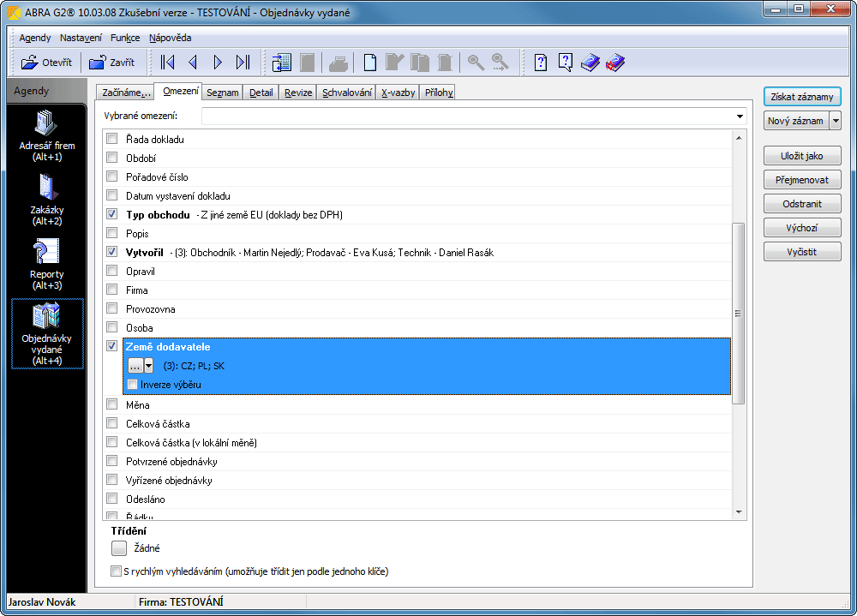Image resolution: width=857 pixels, height=616 pixels.
Task: Click the first record navigation arrow
Action: tap(168, 62)
